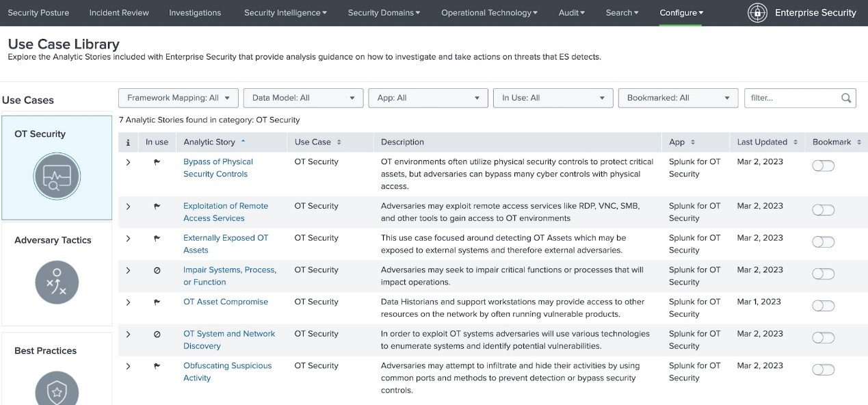Viewport: 868px width, 405px height.
Task: Open the Data Model filter dropdown
Action: [303, 98]
